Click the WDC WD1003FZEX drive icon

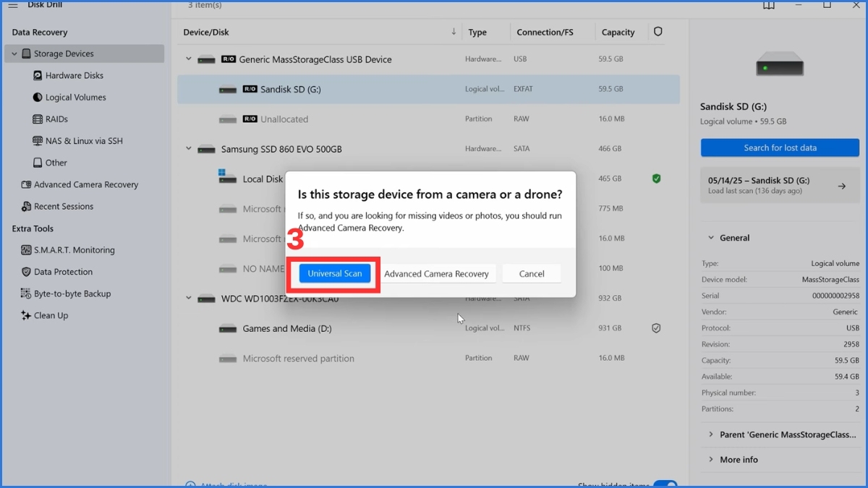[x=207, y=299]
